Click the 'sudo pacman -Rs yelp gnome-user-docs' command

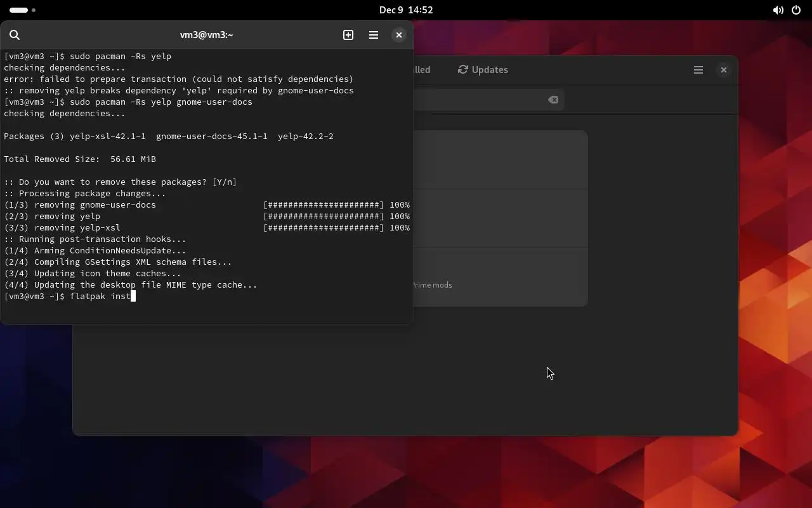click(161, 102)
